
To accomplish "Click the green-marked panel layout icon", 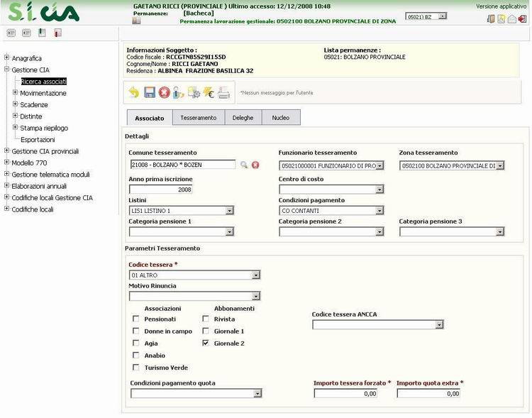I will [42, 33].
